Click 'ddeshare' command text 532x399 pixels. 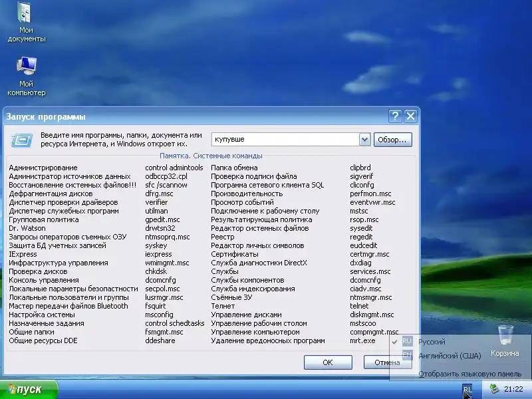point(160,340)
